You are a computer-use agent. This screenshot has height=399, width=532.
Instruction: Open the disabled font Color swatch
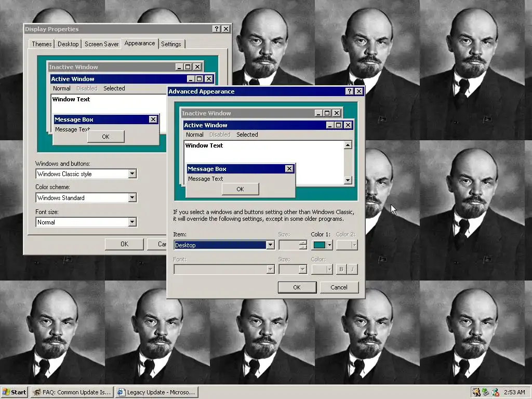click(322, 270)
